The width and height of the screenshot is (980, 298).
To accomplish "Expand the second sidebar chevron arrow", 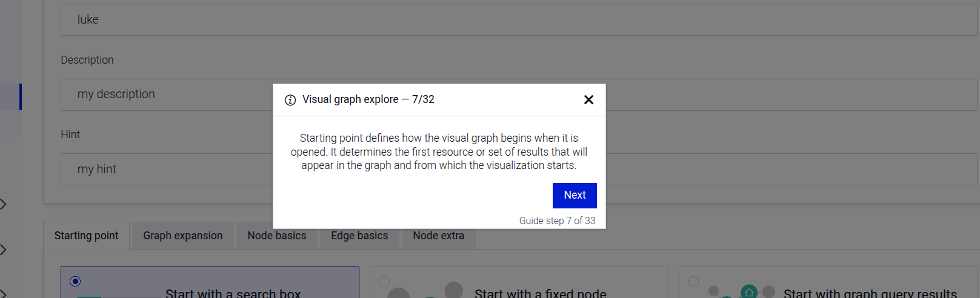I will pyautogui.click(x=4, y=249).
